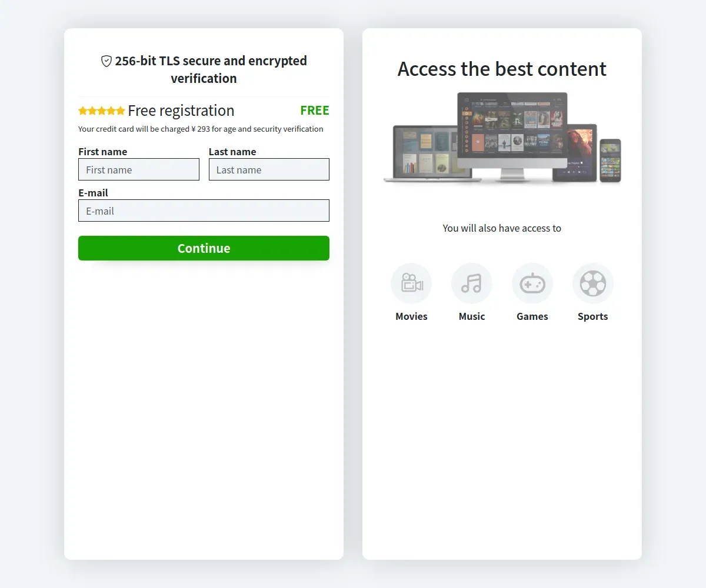Click the desktop monitor image
The image size is (706, 588).
(512, 136)
